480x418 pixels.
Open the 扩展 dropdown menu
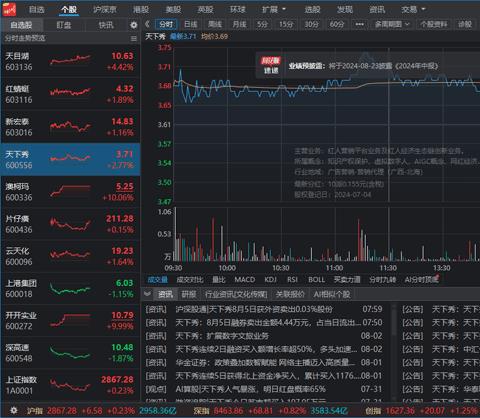274,9
